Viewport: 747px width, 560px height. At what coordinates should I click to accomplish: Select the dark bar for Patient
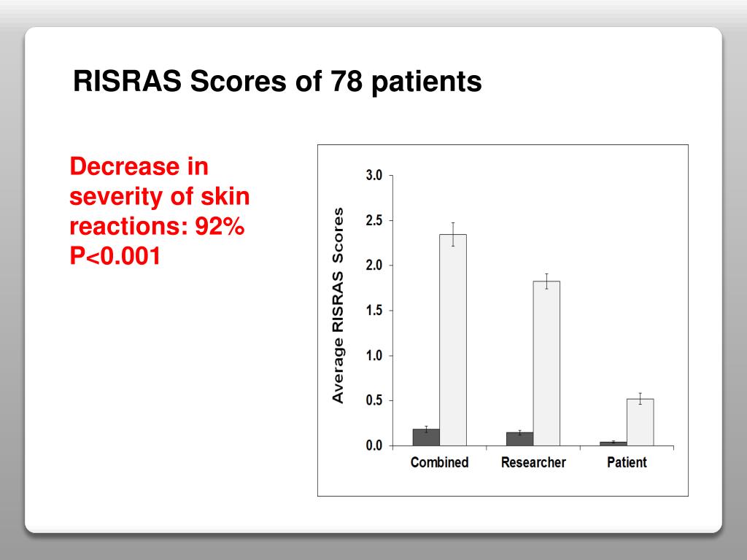coord(614,444)
